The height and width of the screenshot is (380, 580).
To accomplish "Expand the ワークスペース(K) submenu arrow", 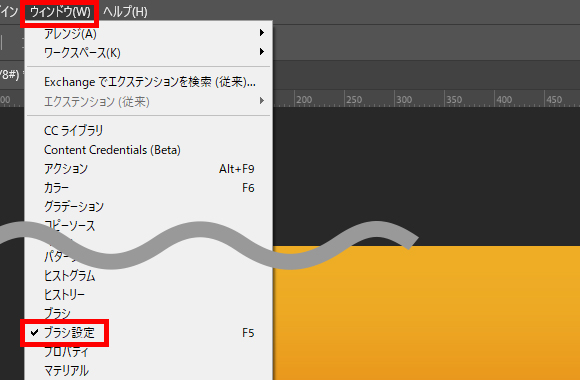I will click(262, 52).
